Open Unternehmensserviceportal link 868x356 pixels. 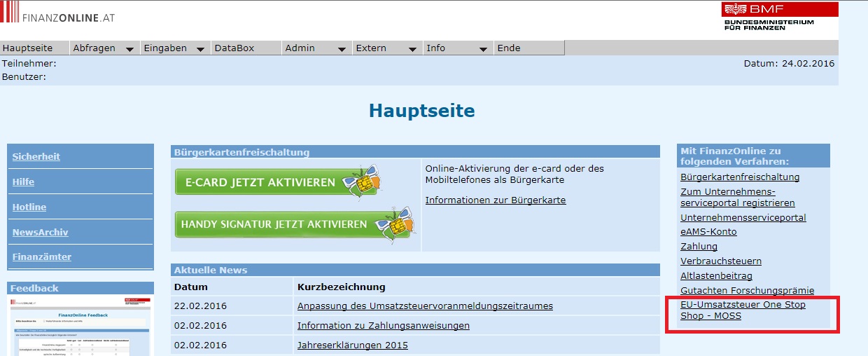743,217
